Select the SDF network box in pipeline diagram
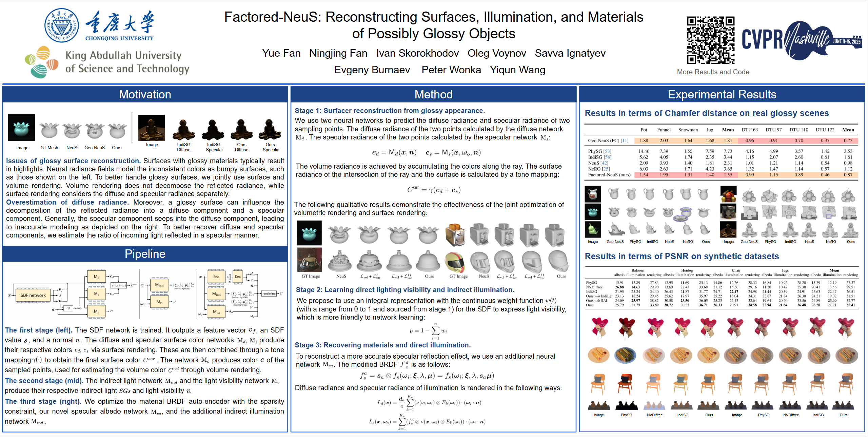Screen dimensions: 868x437 pos(33,295)
